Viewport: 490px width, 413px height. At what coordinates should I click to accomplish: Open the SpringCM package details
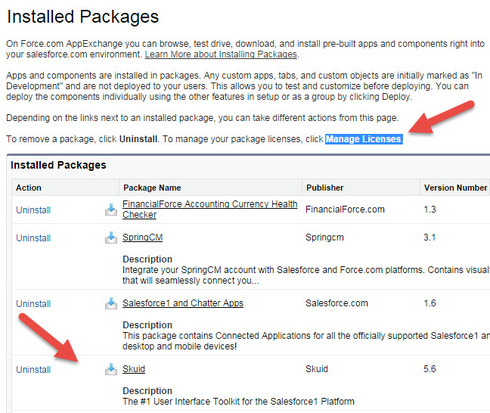(x=142, y=237)
